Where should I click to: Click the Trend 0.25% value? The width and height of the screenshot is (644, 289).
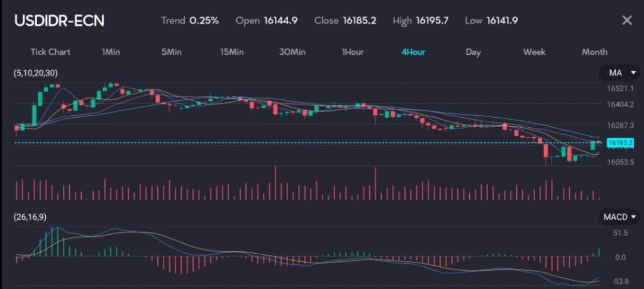coord(204,20)
